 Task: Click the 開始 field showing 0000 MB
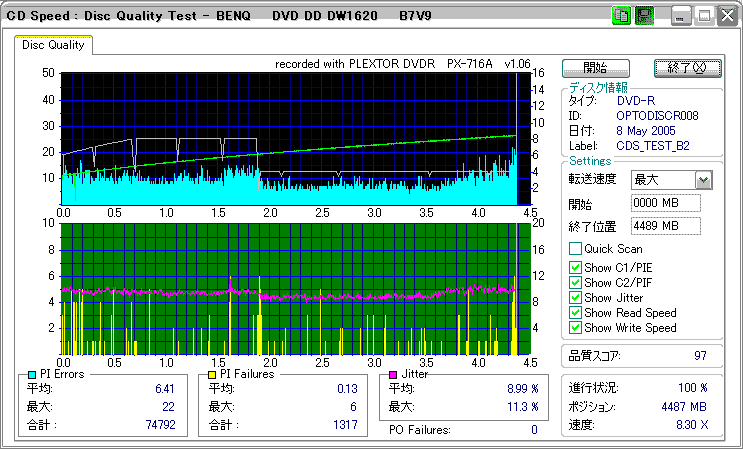pos(665,203)
